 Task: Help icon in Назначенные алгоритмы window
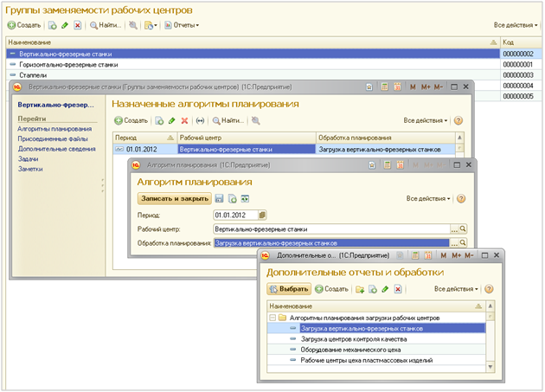[458, 120]
